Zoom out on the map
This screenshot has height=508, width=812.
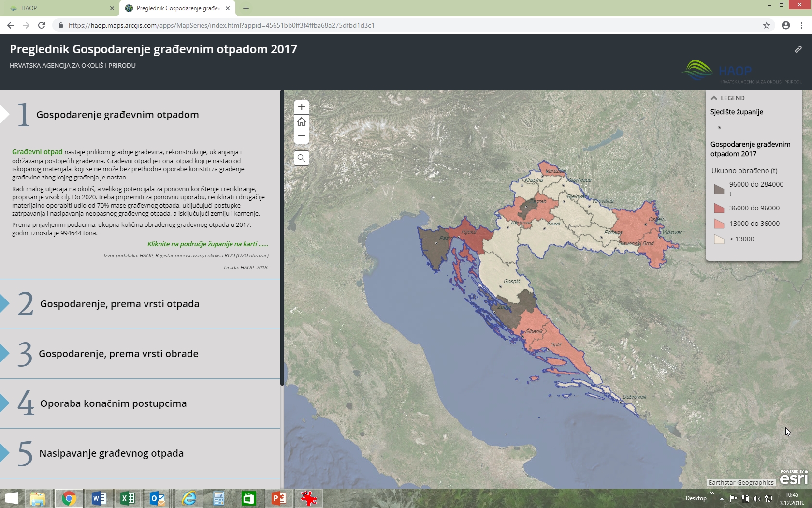coord(301,136)
